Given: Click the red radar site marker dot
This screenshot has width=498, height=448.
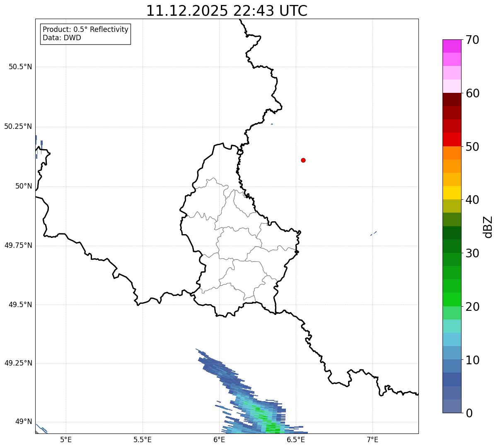Looking at the screenshot, I should pos(303,160).
